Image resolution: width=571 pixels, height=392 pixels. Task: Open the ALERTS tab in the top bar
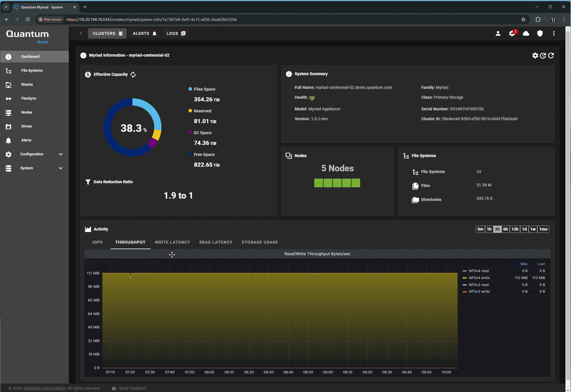pyautogui.click(x=144, y=33)
